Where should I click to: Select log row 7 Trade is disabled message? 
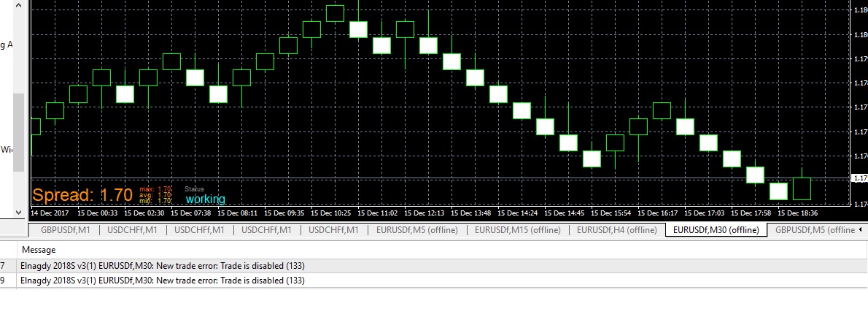tap(434, 266)
